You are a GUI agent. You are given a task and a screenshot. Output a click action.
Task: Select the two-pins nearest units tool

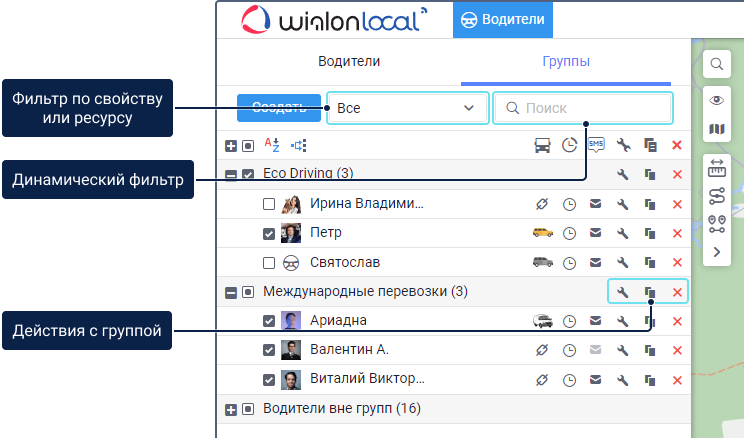point(716,224)
